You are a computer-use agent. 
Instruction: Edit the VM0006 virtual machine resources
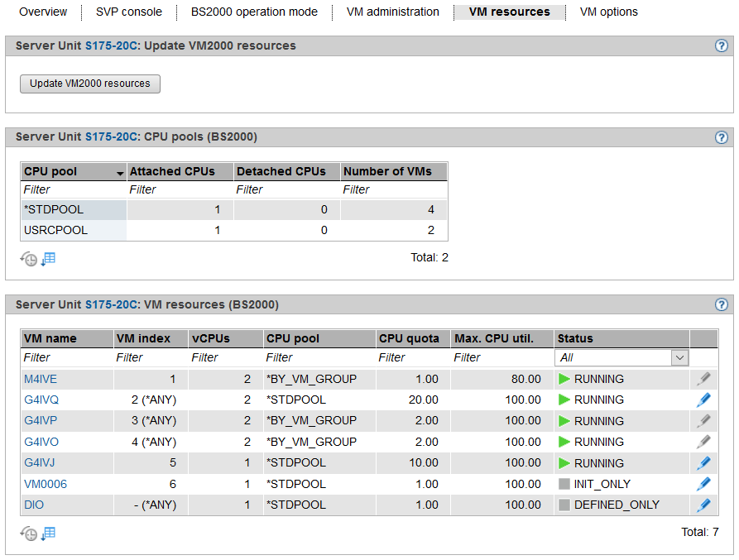pyautogui.click(x=703, y=484)
